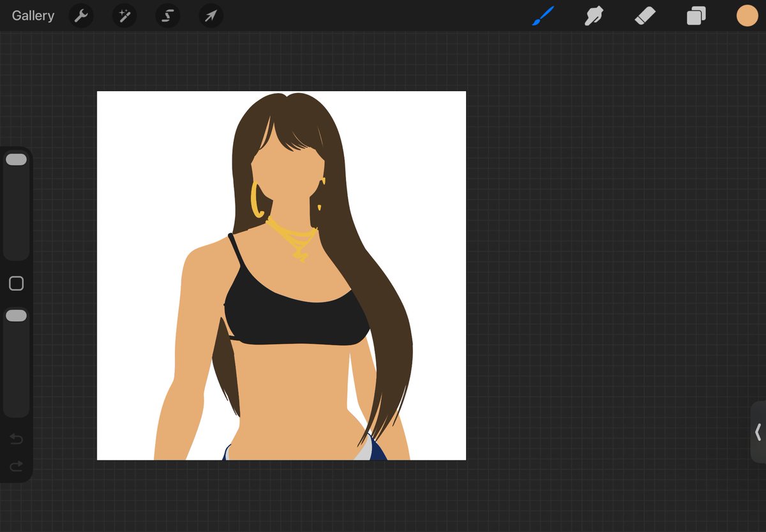766x532 pixels.
Task: Redo the last action
Action: pos(17,466)
